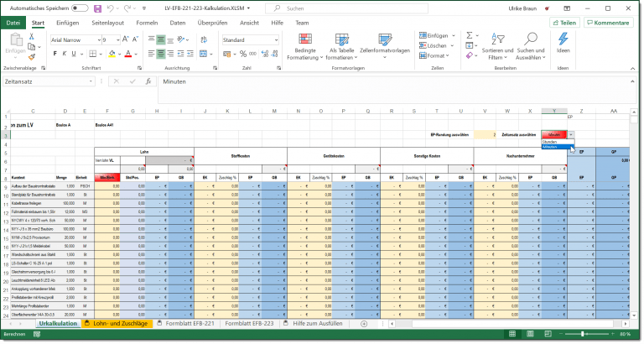Redo the last action
Screen dimensions: 644x344
point(127,8)
